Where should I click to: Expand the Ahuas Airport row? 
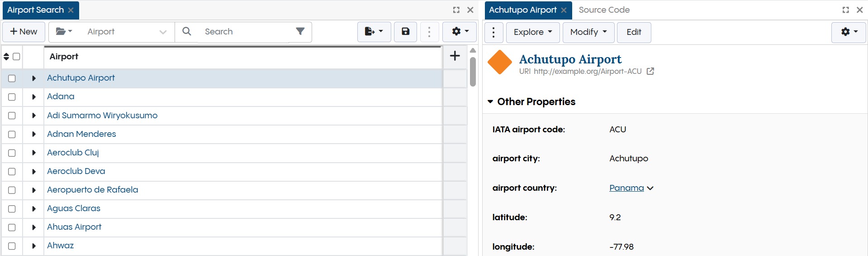pyautogui.click(x=33, y=227)
